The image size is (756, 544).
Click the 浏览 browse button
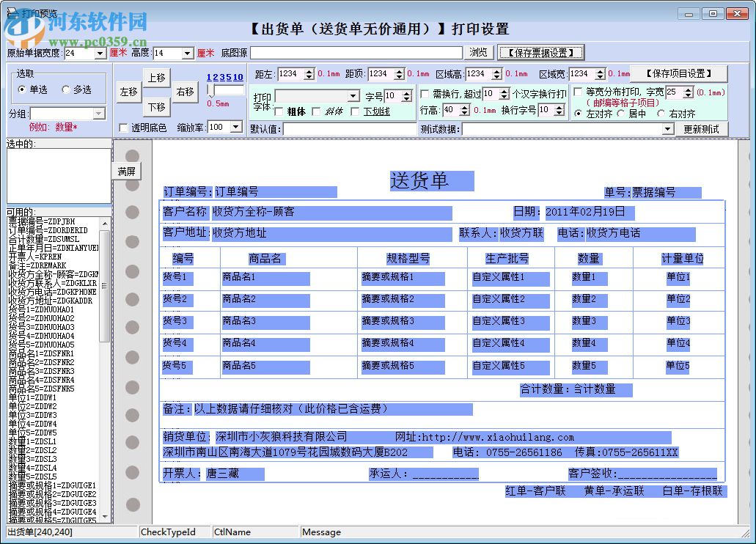tap(477, 52)
